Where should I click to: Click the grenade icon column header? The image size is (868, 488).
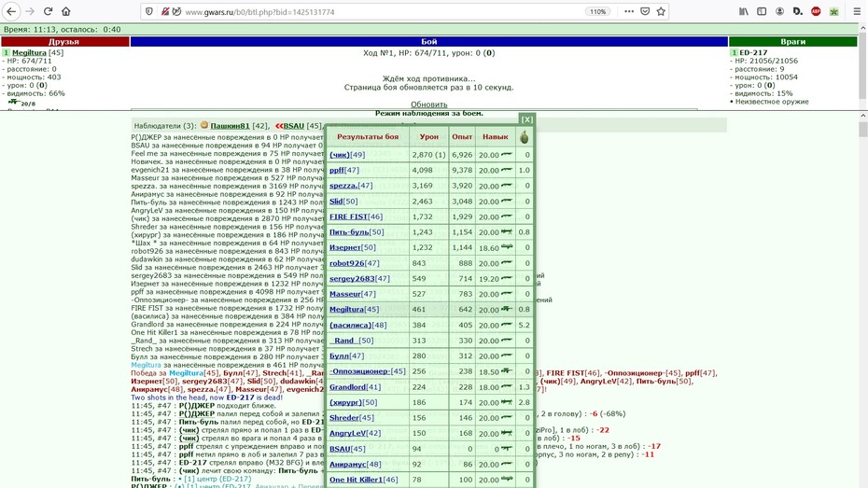(525, 136)
